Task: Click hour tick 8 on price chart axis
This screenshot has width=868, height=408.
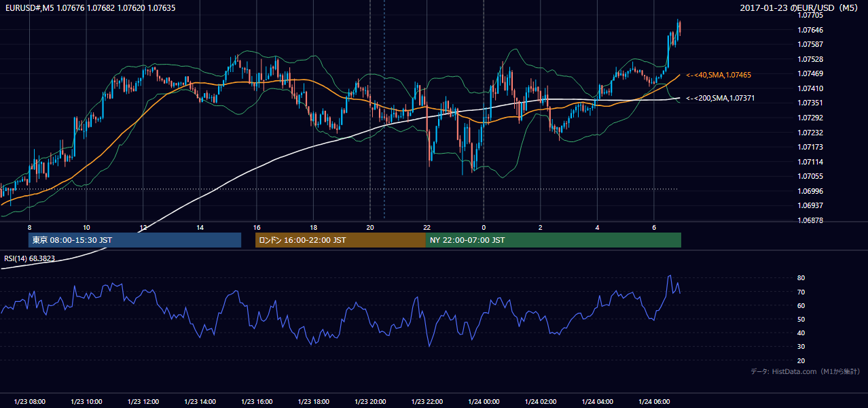Action: 29,227
